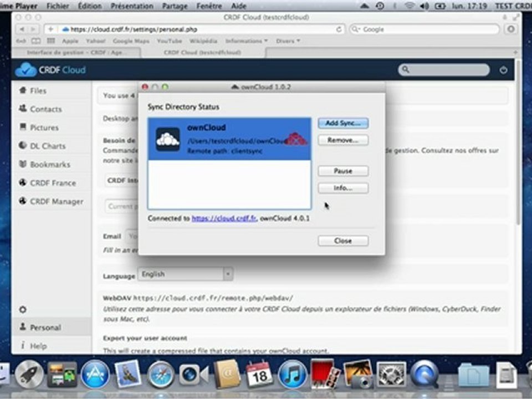The height and width of the screenshot is (399, 532).
Task: Open Photo Booth from the Dock
Action: click(325, 374)
